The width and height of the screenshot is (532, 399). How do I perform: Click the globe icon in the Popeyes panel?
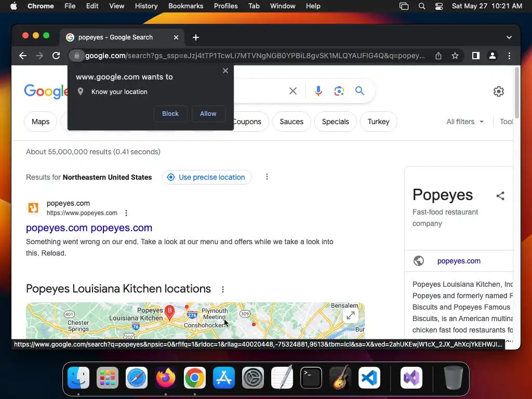tap(419, 261)
